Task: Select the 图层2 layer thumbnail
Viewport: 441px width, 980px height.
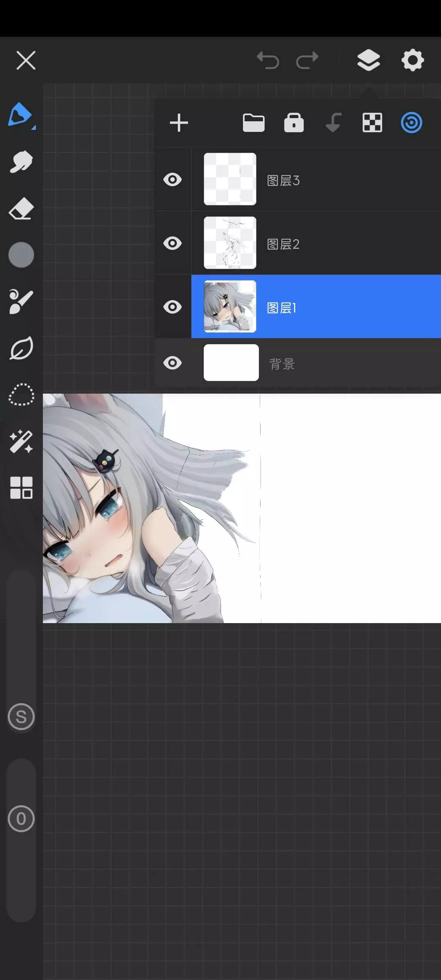Action: [x=230, y=243]
